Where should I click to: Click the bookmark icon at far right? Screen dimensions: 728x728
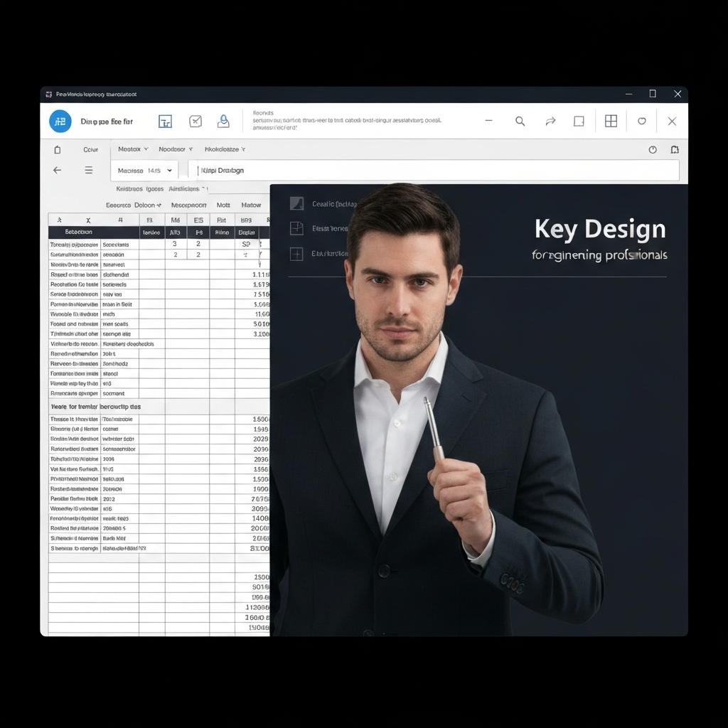point(675,150)
